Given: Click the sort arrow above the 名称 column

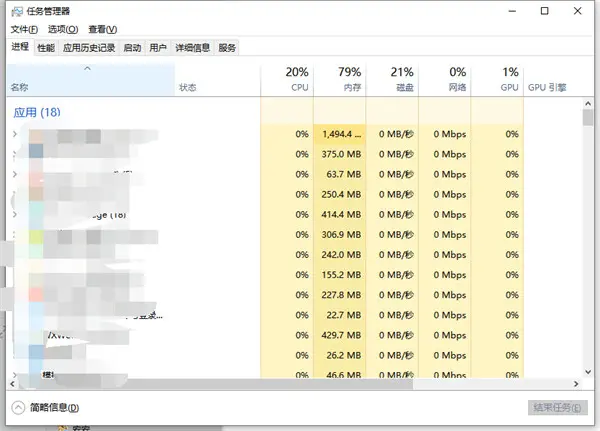Looking at the screenshot, I should (88, 68).
